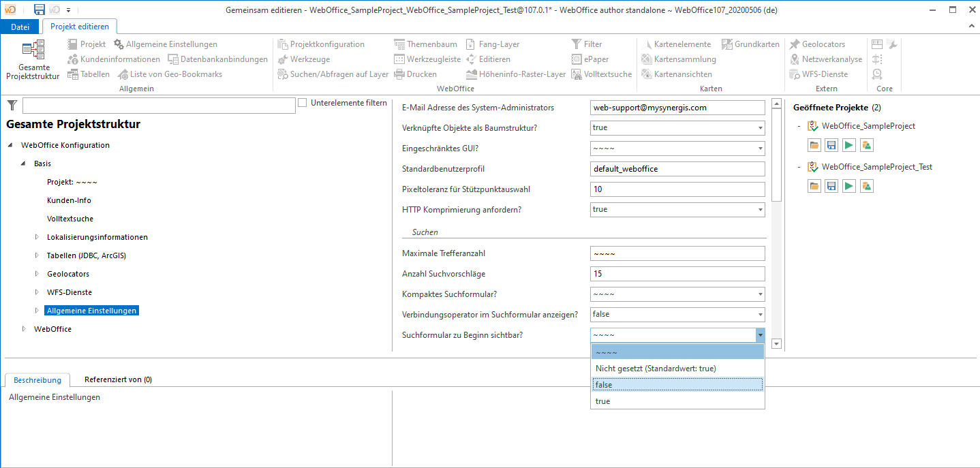Start WebOffice_SampleProject with the green play icon
The height and width of the screenshot is (468, 980).
[848, 144]
